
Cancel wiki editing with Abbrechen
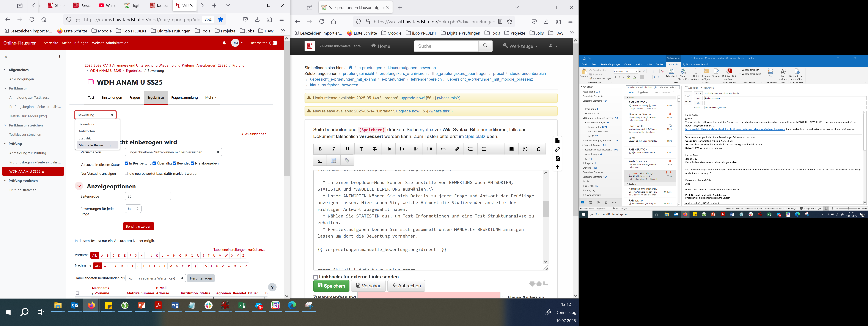pos(406,286)
